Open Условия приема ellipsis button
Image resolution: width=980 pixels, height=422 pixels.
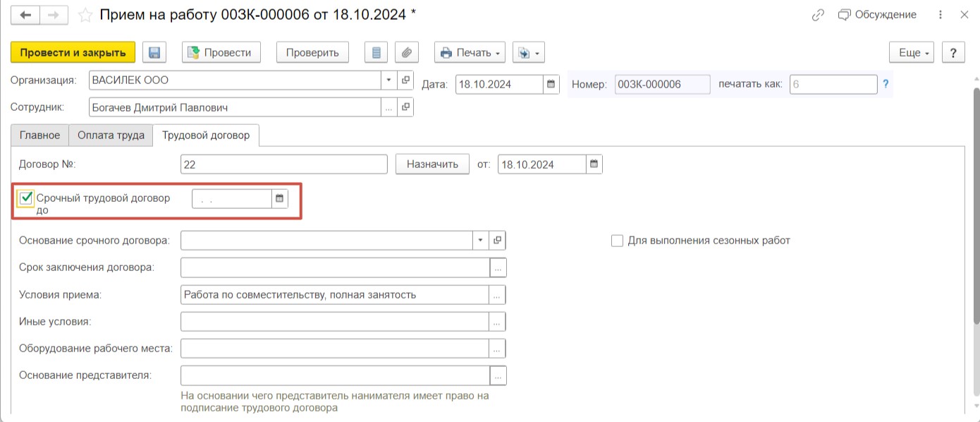click(498, 295)
